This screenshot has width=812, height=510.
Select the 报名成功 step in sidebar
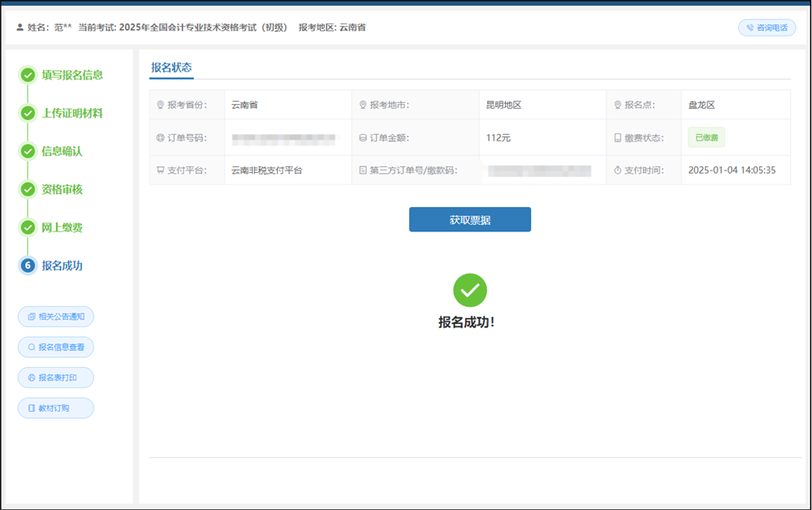(x=63, y=266)
